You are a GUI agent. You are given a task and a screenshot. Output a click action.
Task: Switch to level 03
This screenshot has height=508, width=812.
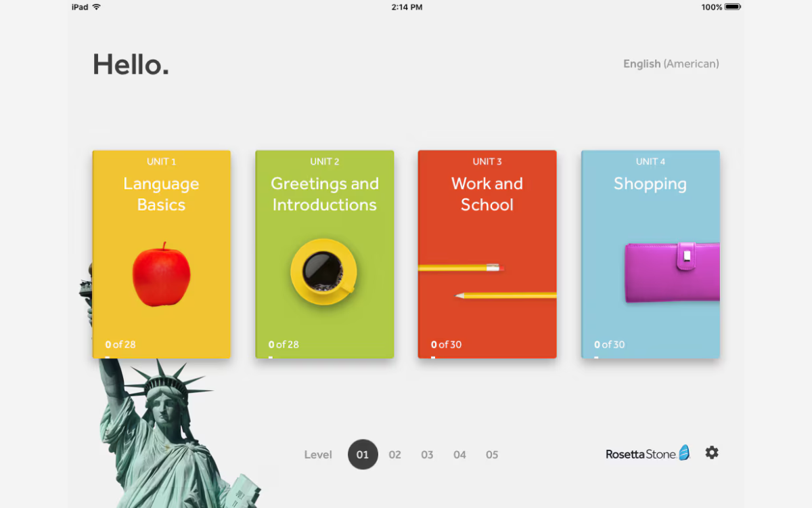pyautogui.click(x=427, y=454)
